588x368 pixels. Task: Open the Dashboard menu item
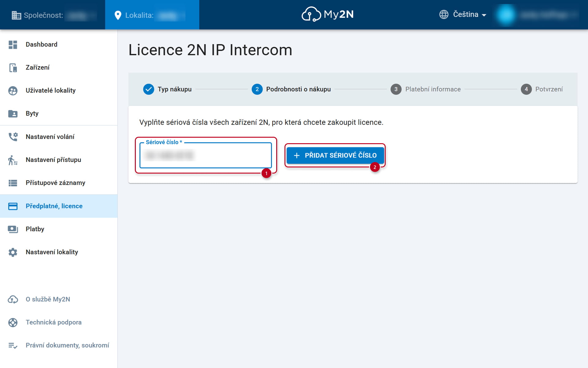click(x=59, y=44)
